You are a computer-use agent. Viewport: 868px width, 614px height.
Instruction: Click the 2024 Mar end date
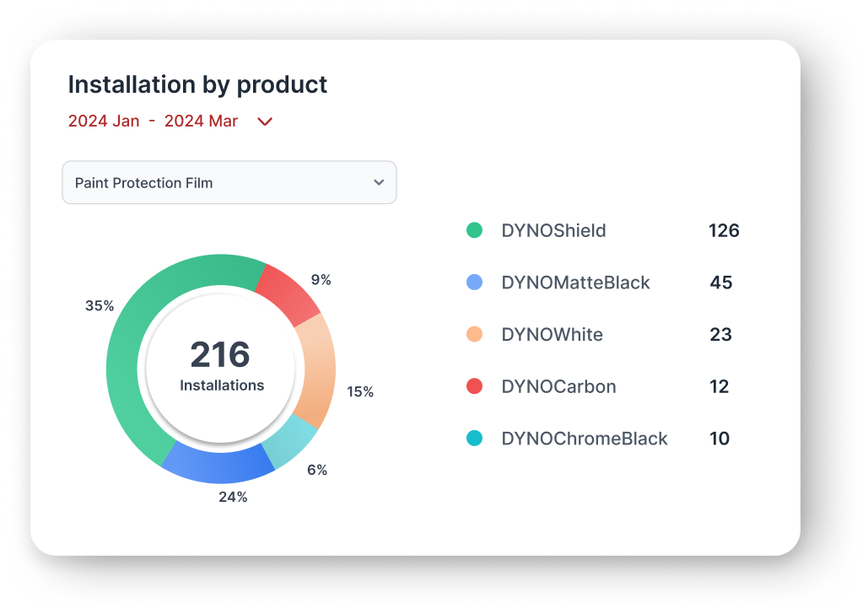[x=201, y=121]
